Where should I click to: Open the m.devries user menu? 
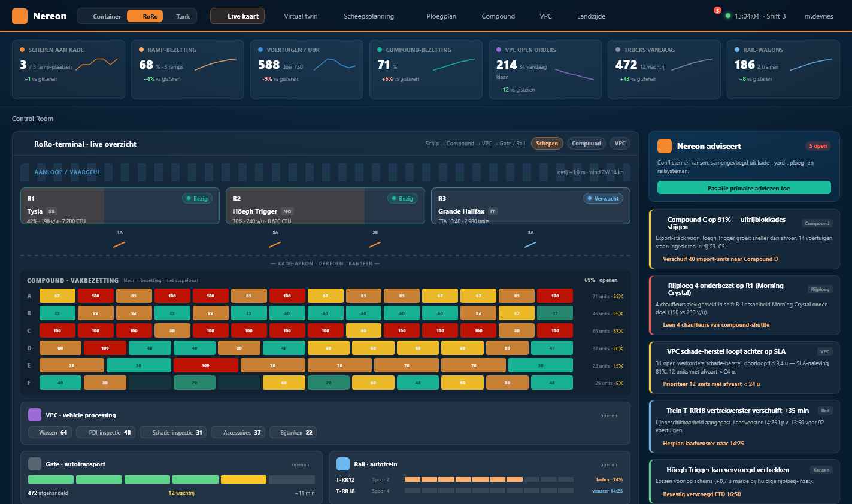pyautogui.click(x=818, y=16)
